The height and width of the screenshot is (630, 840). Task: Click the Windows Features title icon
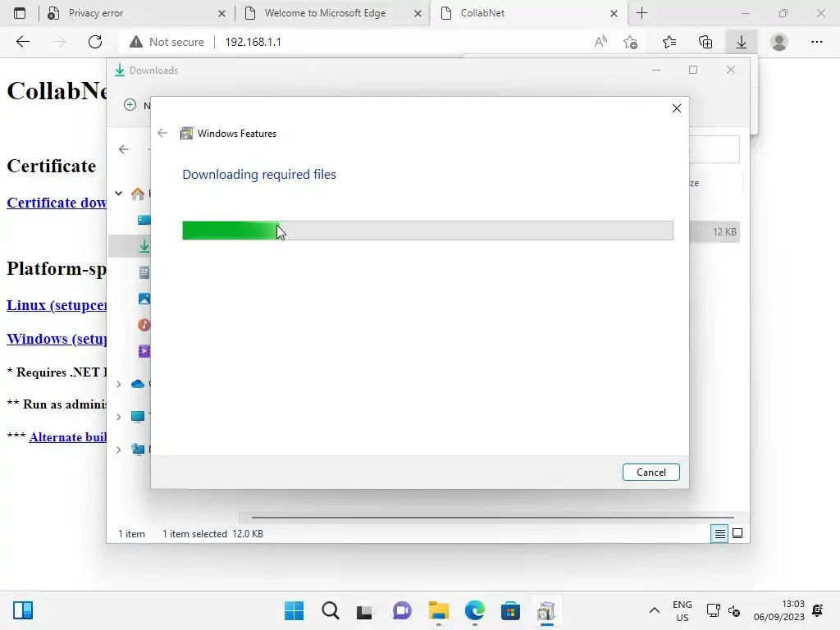[186, 133]
